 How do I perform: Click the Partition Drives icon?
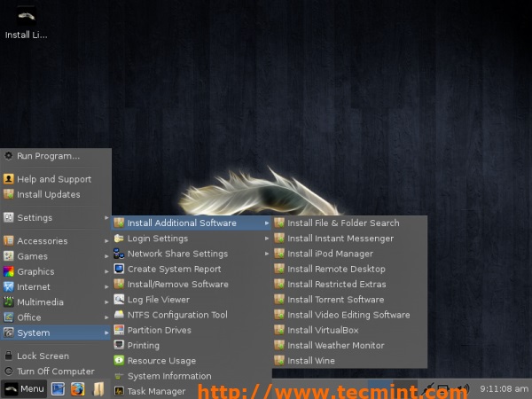[119, 330]
